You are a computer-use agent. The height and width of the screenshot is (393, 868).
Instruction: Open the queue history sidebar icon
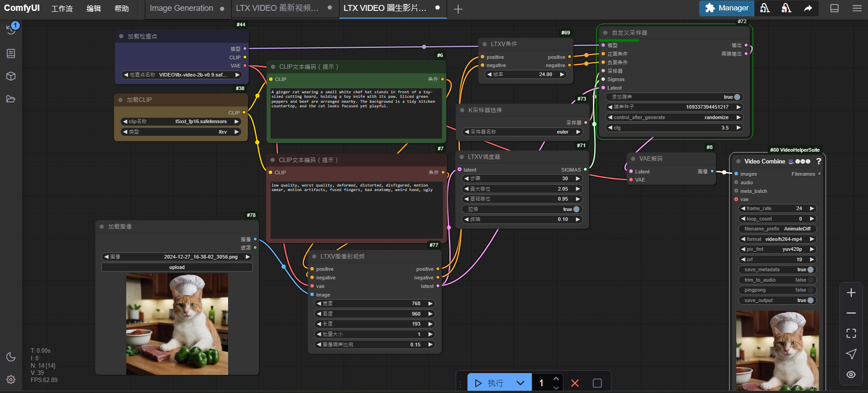11,30
